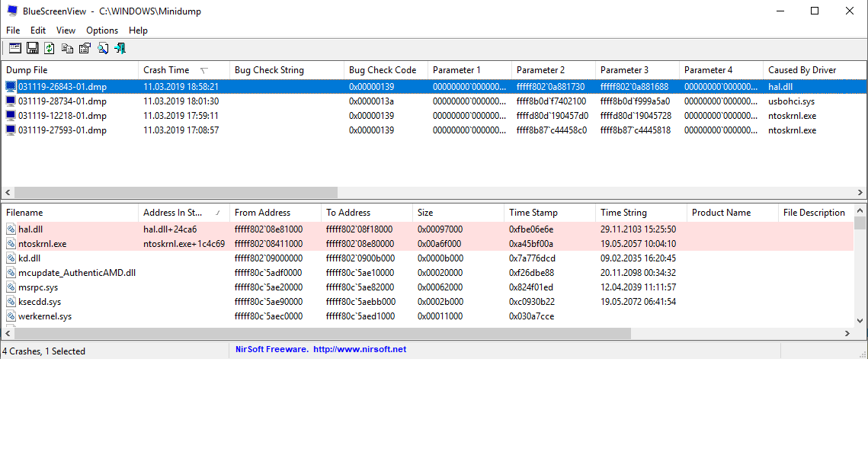Select parameter ffffd80d`190457d0 cell

tap(553, 115)
